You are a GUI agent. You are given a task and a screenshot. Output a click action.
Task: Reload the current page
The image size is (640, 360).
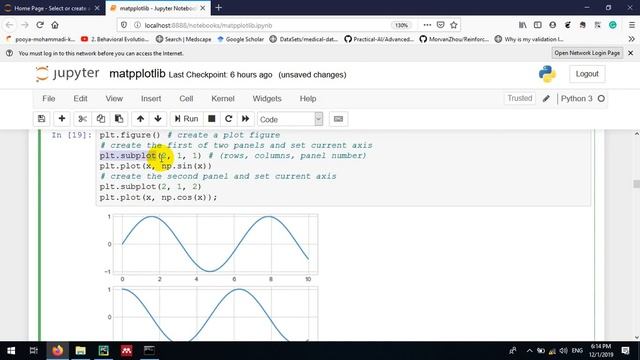(40, 25)
